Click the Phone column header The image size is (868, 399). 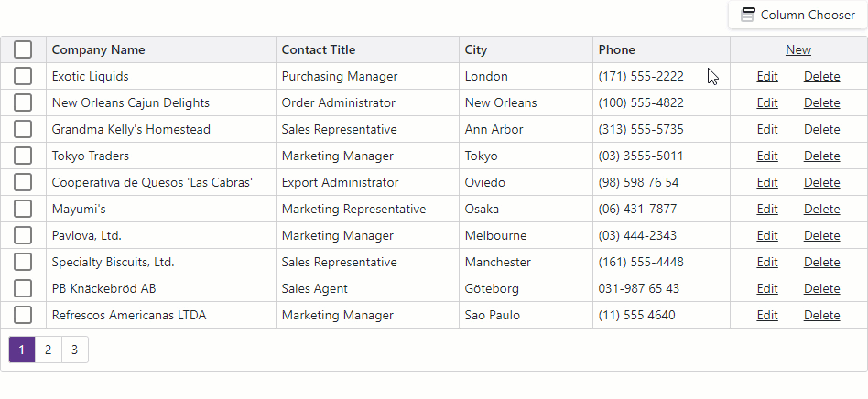coord(616,49)
